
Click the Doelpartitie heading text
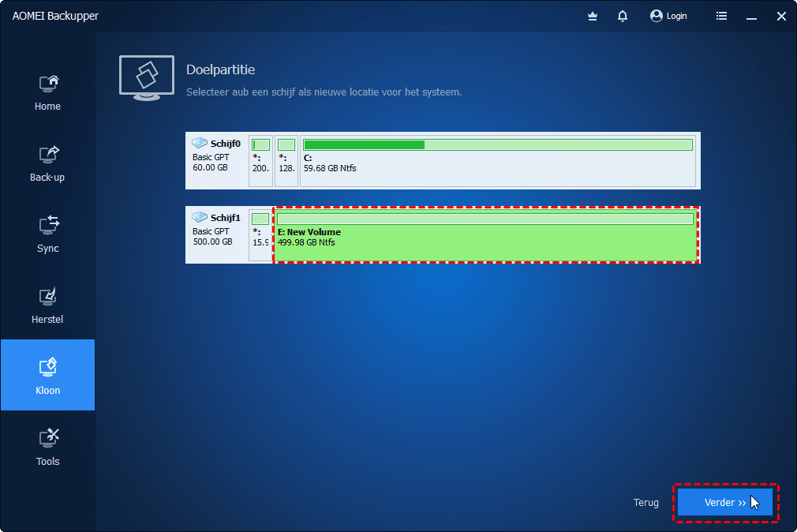point(221,69)
